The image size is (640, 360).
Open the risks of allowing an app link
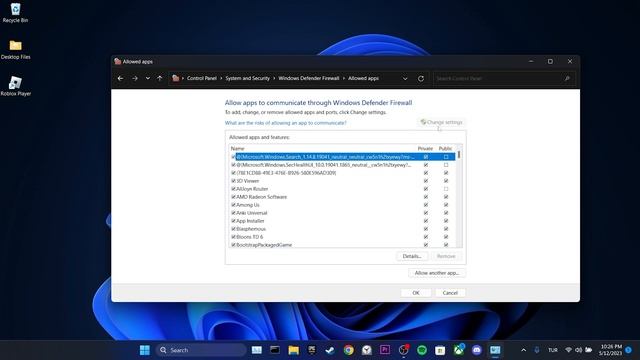285,123
